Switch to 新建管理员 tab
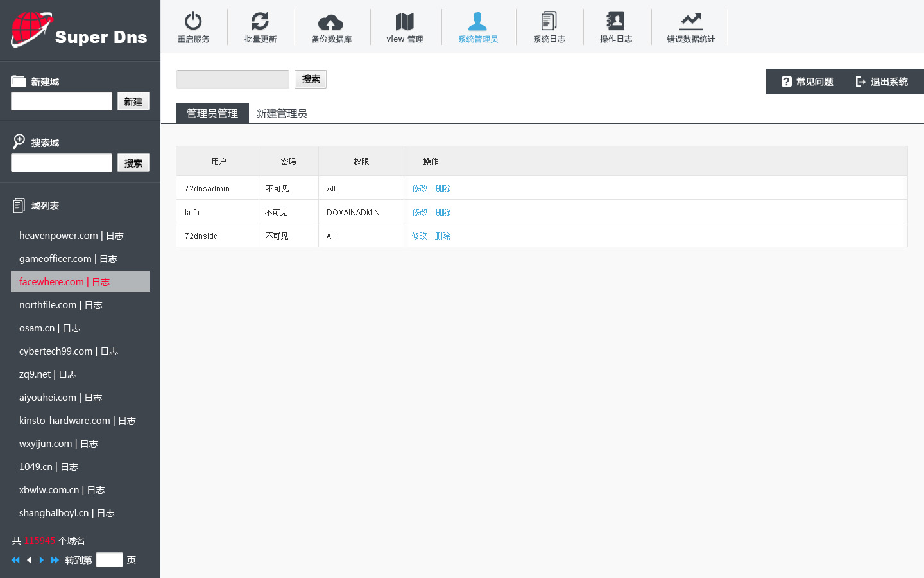 [282, 113]
